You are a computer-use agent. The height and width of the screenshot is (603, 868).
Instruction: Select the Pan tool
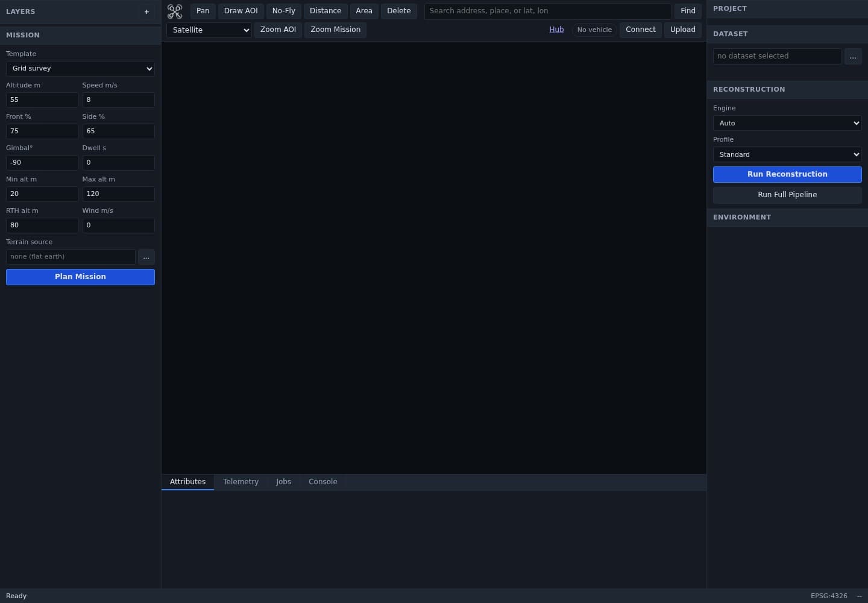coord(203,11)
